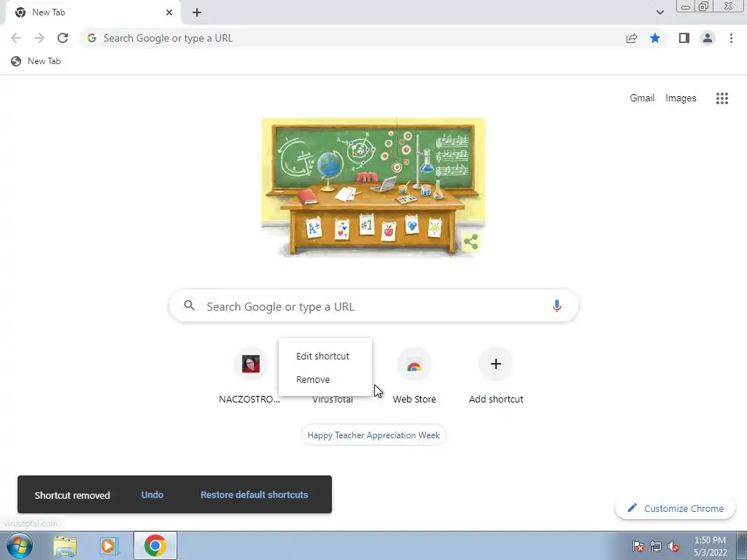Undo the shortcut removal

tap(152, 495)
